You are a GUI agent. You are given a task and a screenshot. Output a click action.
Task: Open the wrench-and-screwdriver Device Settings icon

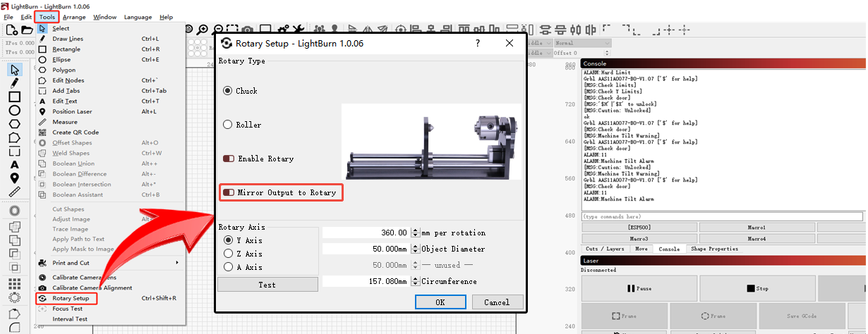pyautogui.click(x=298, y=30)
